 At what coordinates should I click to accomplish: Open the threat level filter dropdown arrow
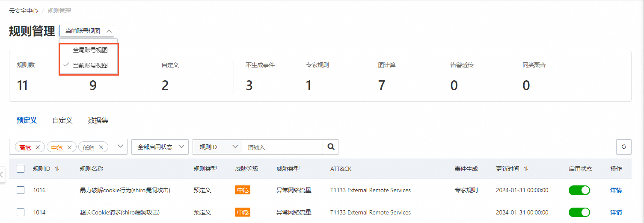point(120,147)
